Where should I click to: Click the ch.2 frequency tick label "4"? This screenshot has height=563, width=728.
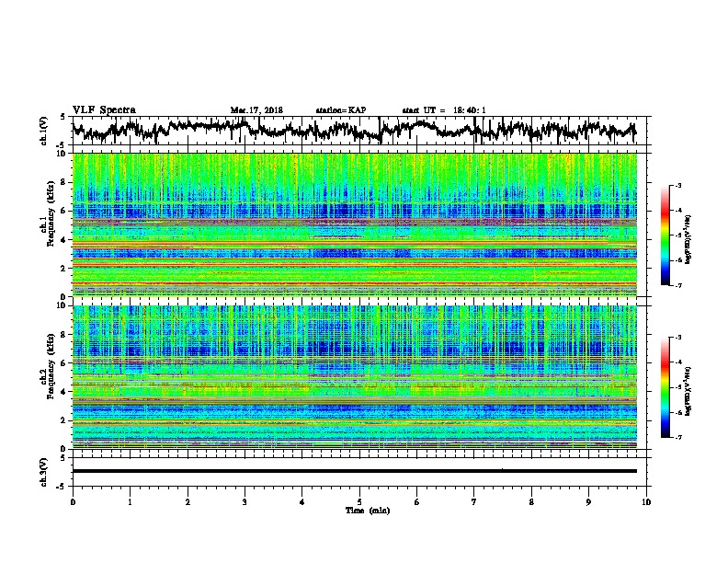pos(63,392)
